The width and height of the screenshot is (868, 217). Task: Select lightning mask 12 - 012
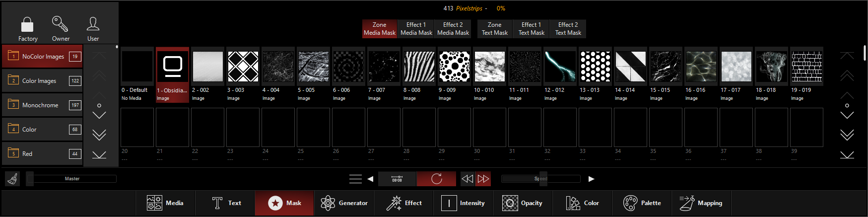coord(560,74)
